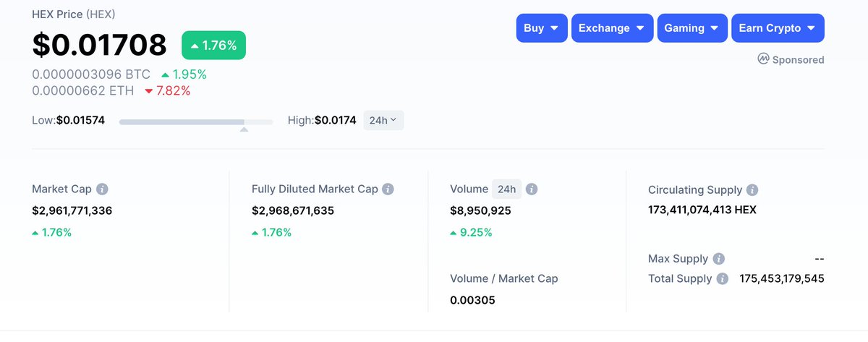Click the Market Cap info icon
The height and width of the screenshot is (342, 868).
coord(103,189)
